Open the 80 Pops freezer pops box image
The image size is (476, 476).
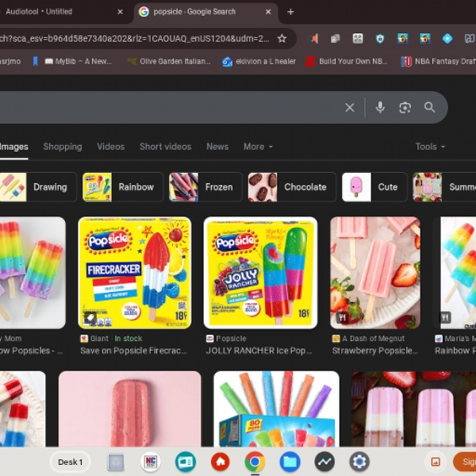pos(277,409)
